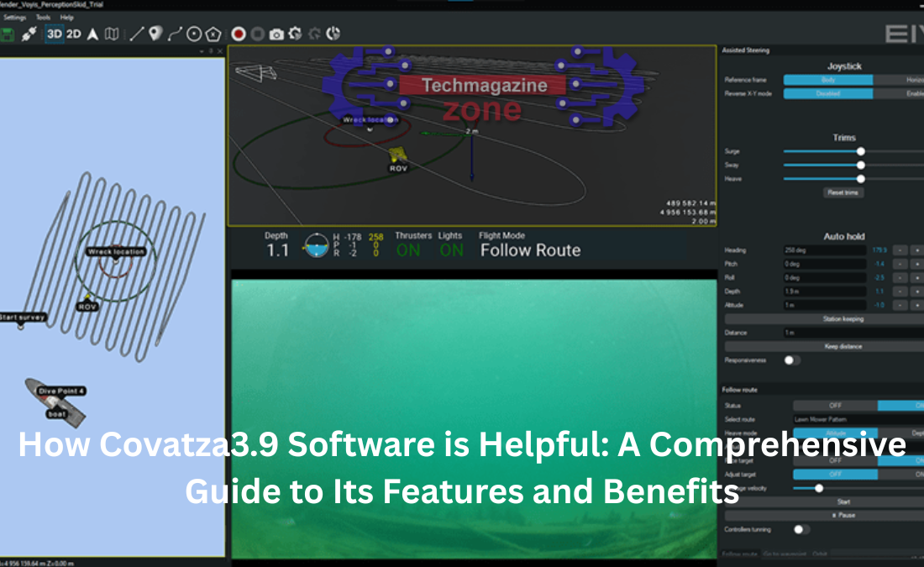Click the ROV marker on 2D map

87,303
